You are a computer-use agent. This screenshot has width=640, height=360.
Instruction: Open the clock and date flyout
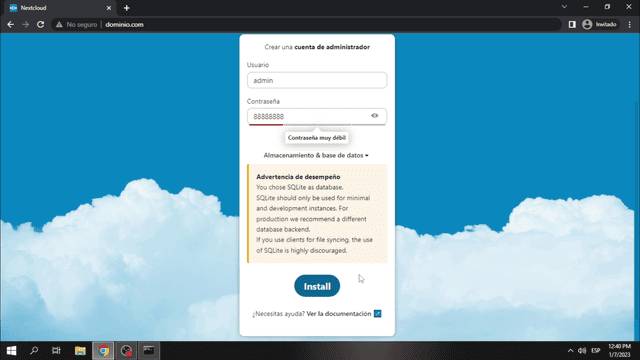(x=620, y=351)
